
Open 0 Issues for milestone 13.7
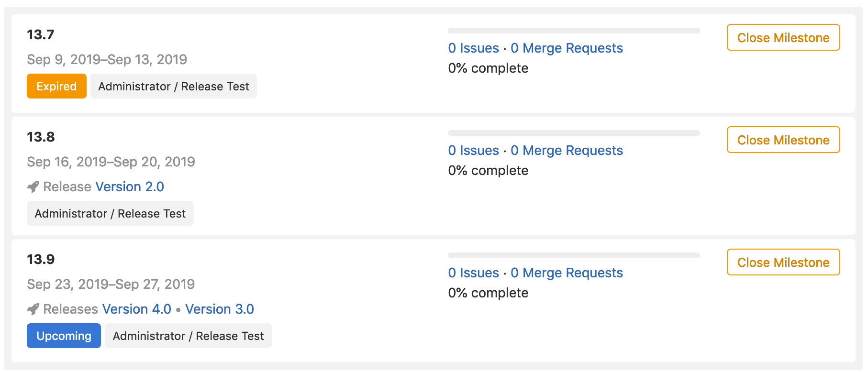coord(473,48)
